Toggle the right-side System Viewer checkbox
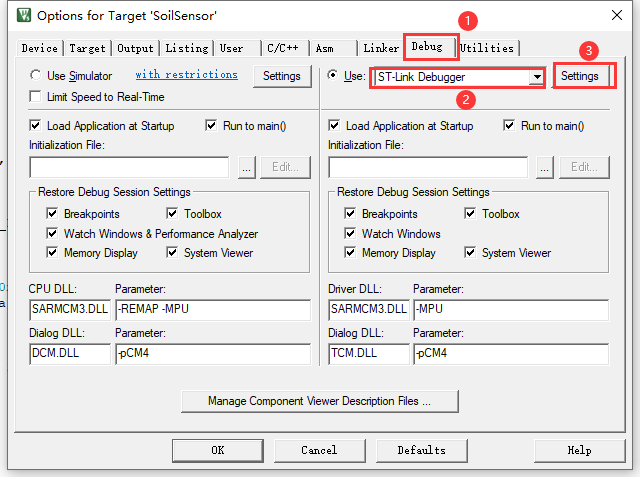Viewport: 640px width, 477px height. click(x=471, y=253)
